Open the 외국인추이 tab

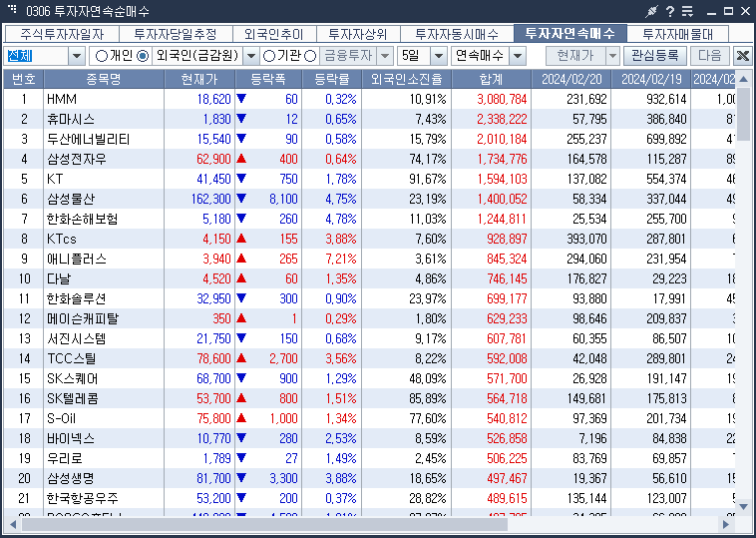[x=274, y=34]
